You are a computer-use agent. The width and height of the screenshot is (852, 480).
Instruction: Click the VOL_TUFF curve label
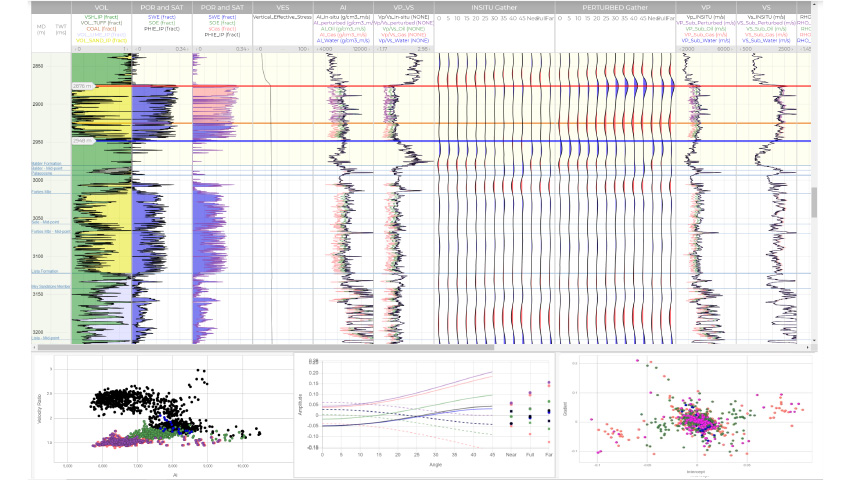pos(102,23)
